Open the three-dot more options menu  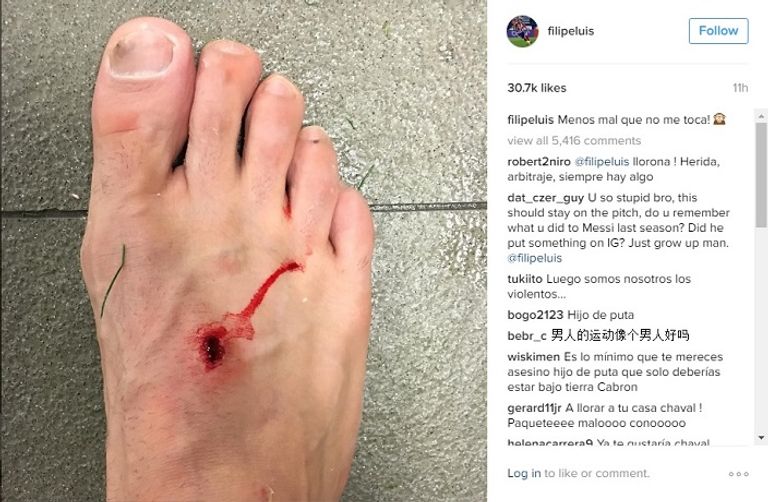pyautogui.click(x=739, y=474)
